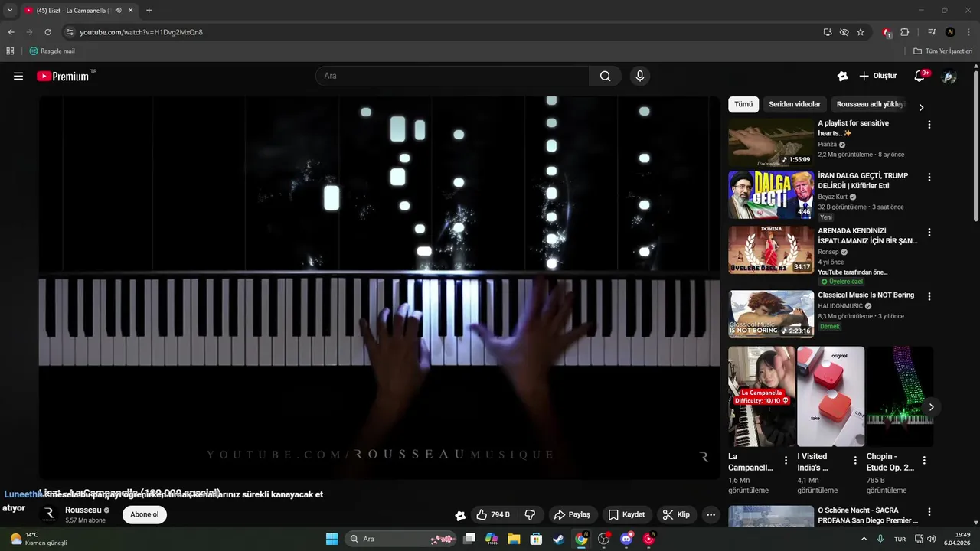The height and width of the screenshot is (551, 980).
Task: Click the Klip clip button
Action: (676, 514)
